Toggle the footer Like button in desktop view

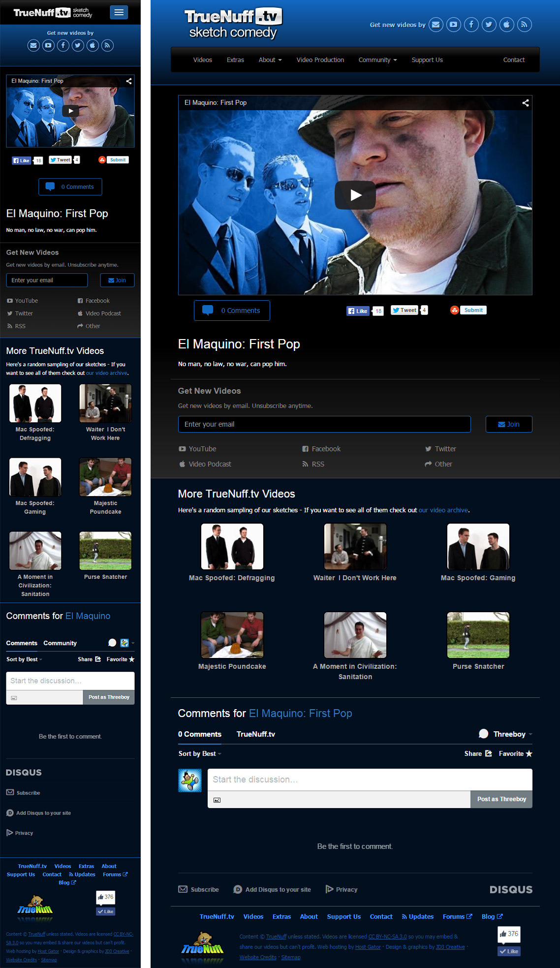click(509, 951)
